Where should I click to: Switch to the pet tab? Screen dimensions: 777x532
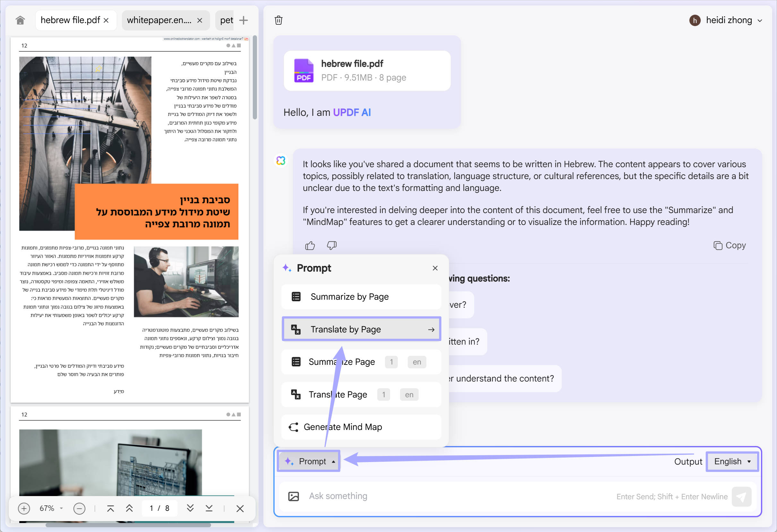tap(225, 20)
